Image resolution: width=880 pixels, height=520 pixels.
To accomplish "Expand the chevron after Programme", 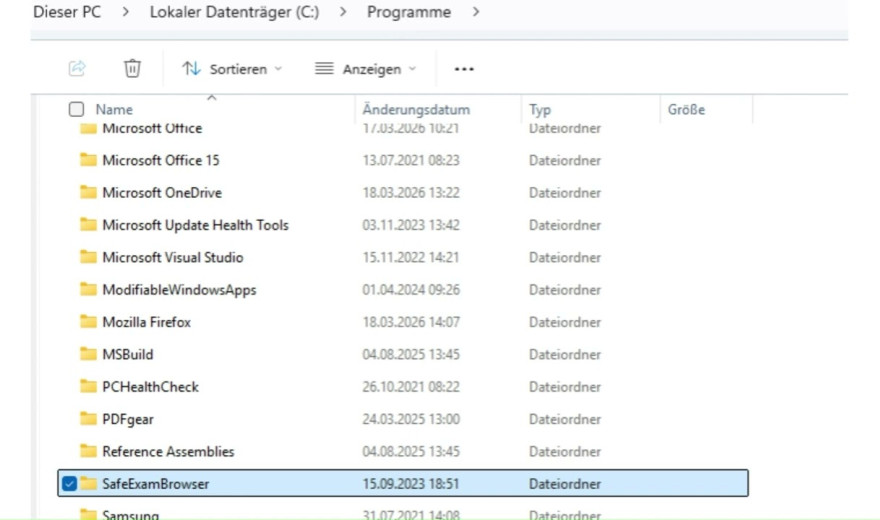I will (476, 12).
